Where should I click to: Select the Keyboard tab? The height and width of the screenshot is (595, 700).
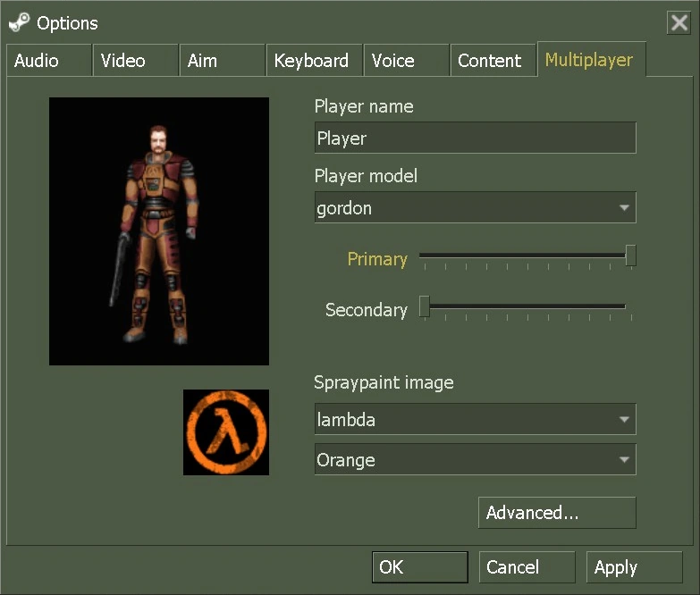(315, 60)
